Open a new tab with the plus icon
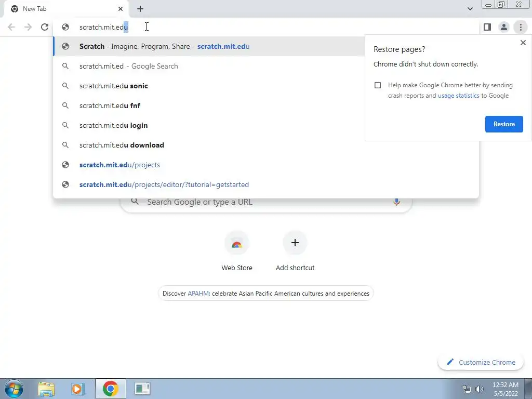Viewport: 532px width, 399px height. [x=140, y=9]
